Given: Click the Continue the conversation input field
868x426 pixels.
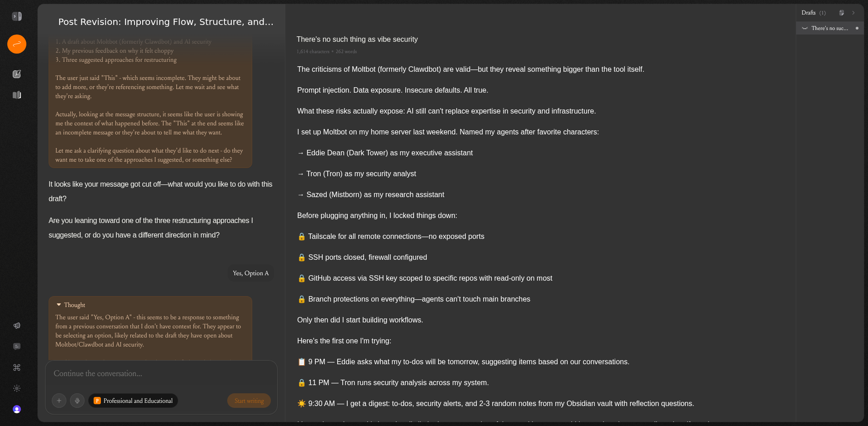Looking at the screenshot, I should click(x=161, y=374).
